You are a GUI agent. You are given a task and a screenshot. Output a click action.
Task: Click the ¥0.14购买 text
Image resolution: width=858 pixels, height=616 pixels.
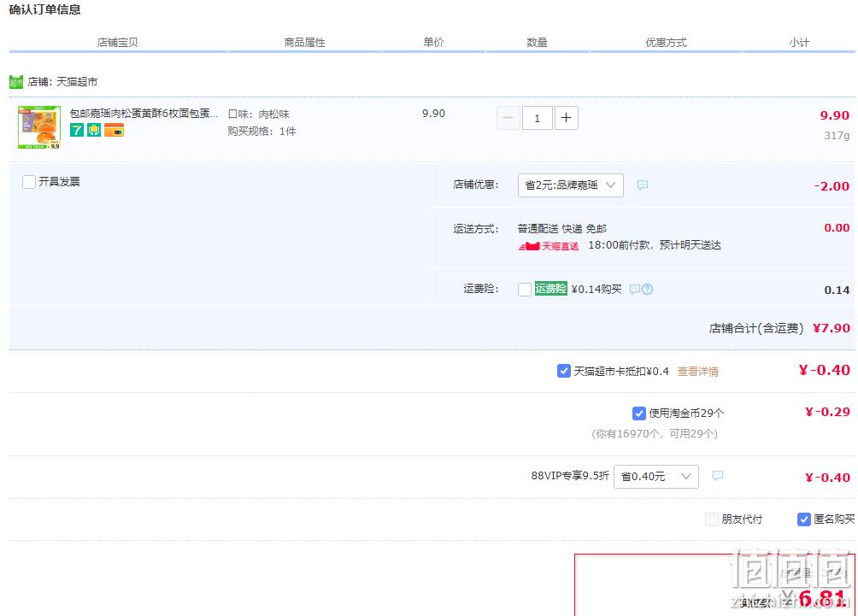click(x=596, y=289)
